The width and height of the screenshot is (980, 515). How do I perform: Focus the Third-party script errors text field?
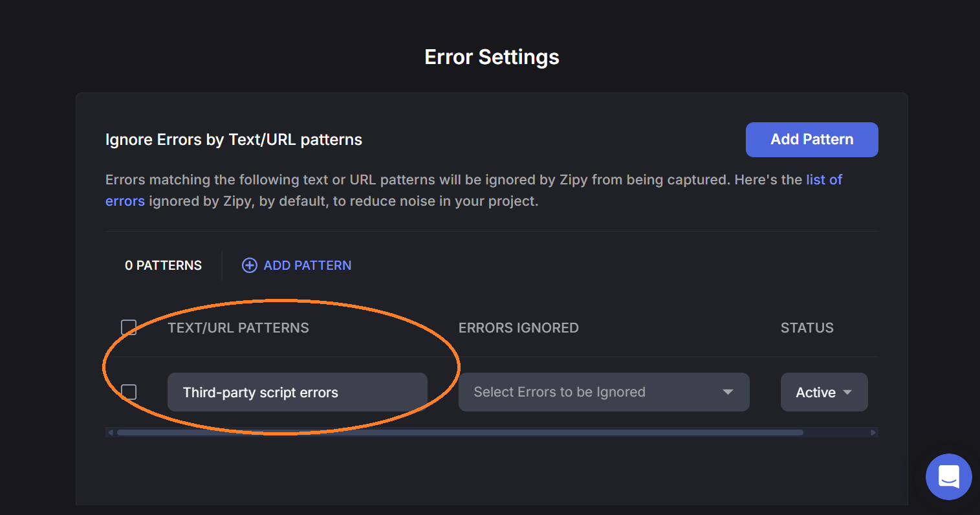tap(297, 392)
